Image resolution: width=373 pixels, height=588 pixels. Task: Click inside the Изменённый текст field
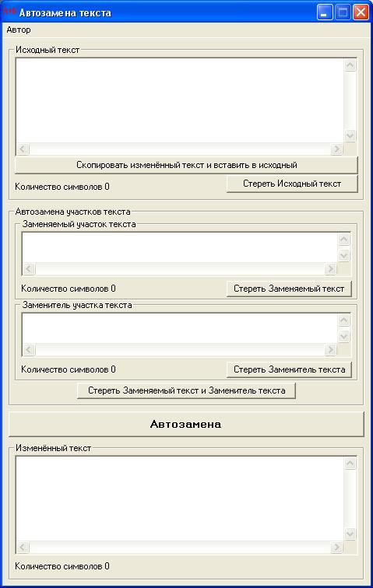coord(180,499)
